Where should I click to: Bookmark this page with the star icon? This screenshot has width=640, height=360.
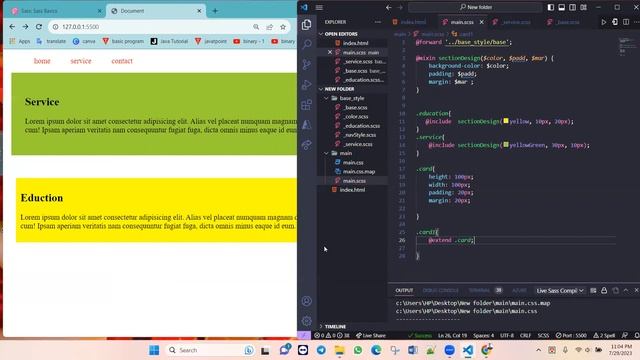[283, 27]
